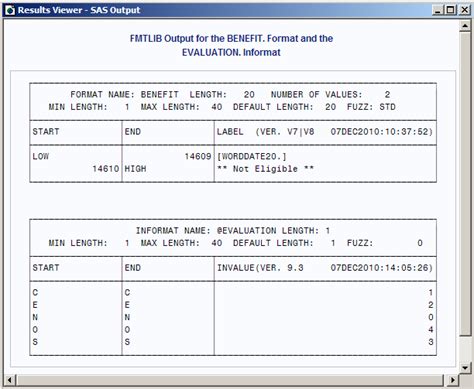
Task: Click the INVALUE(VER. 9.3 header
Action: pos(260,268)
